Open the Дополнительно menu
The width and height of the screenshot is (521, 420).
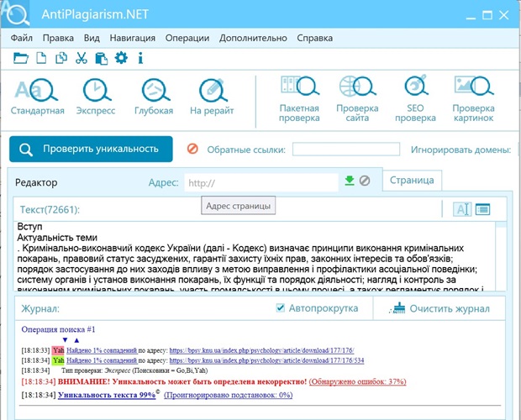coord(253,38)
